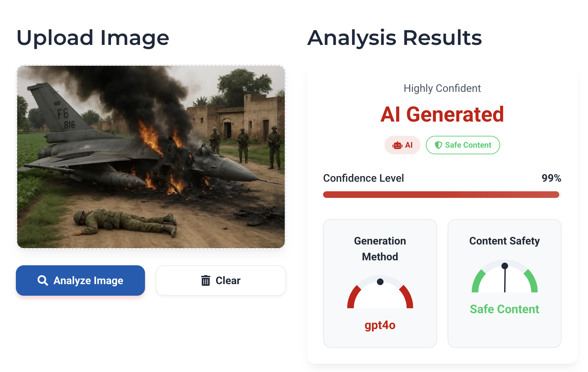Screen dimensions: 588x372
Task: Click the trash can icon beside Clear
Action: pyautogui.click(x=205, y=280)
